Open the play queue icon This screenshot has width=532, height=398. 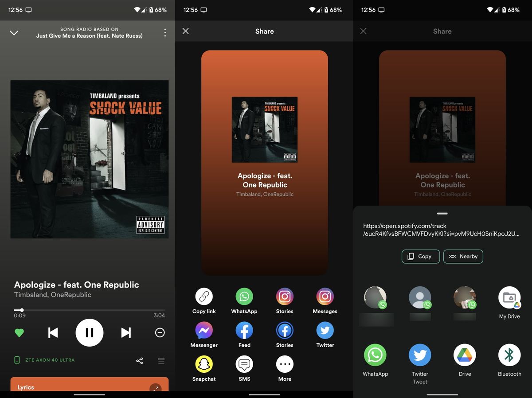[x=161, y=361]
